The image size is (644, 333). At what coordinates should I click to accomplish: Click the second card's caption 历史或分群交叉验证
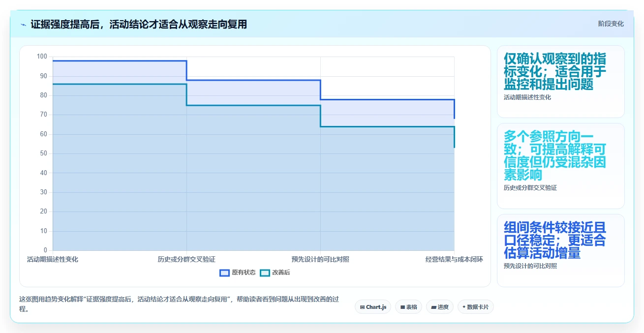pyautogui.click(x=530, y=188)
